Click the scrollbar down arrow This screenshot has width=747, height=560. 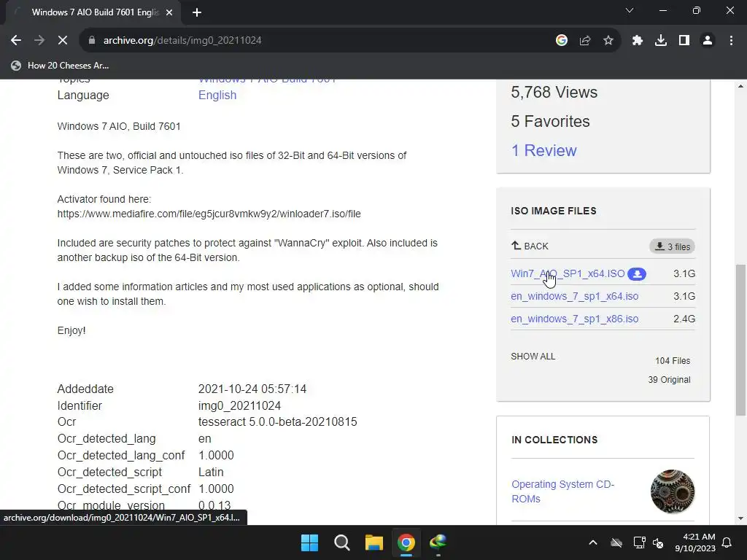pos(741,518)
